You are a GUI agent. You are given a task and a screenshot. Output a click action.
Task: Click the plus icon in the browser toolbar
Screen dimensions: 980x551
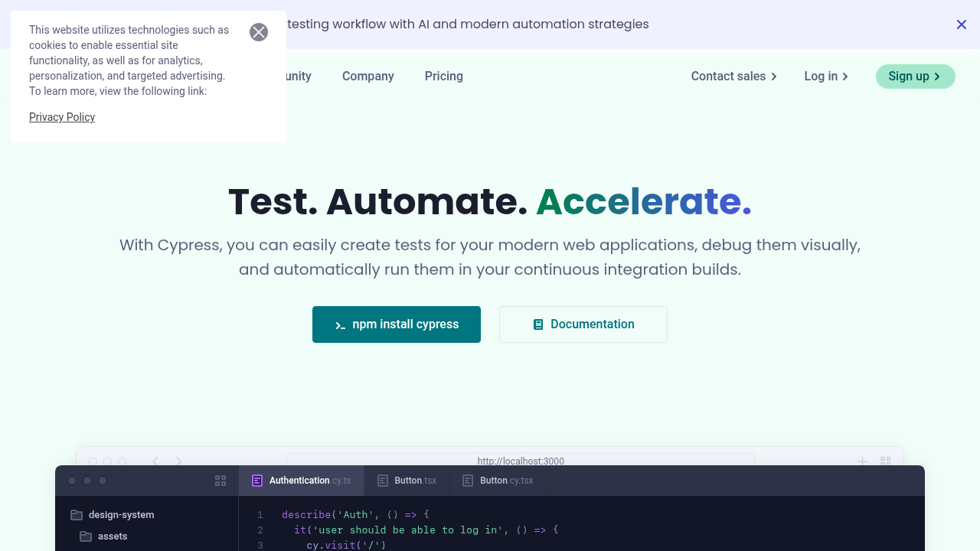(x=862, y=461)
